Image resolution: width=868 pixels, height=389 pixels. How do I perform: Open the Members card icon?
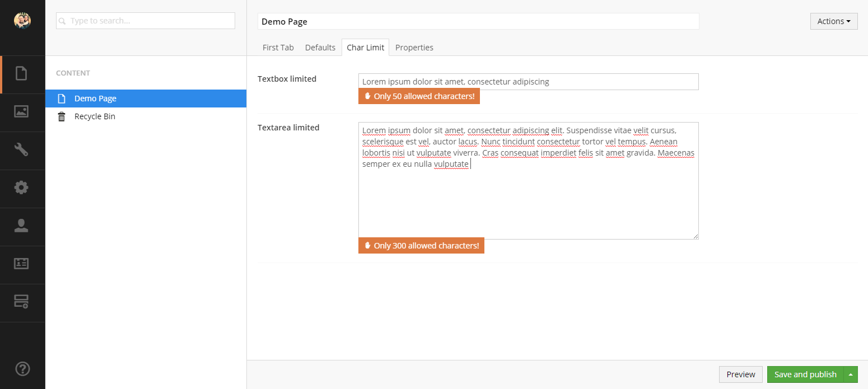tap(21, 264)
